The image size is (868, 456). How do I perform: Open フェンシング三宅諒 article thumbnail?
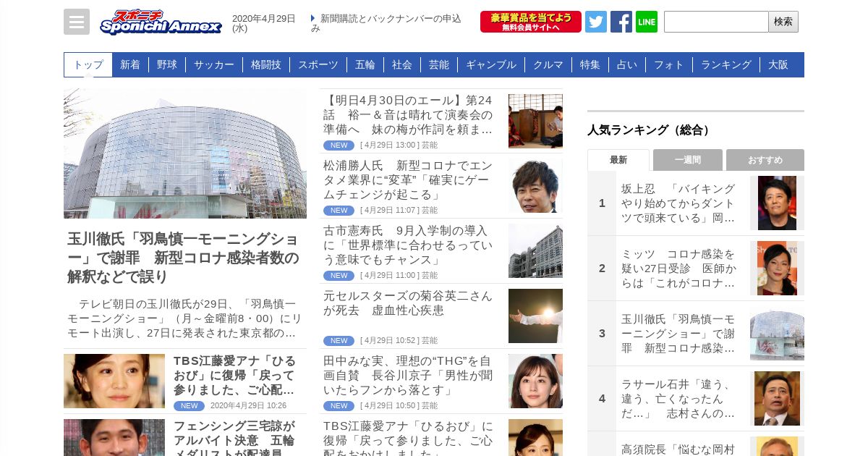pyautogui.click(x=114, y=437)
